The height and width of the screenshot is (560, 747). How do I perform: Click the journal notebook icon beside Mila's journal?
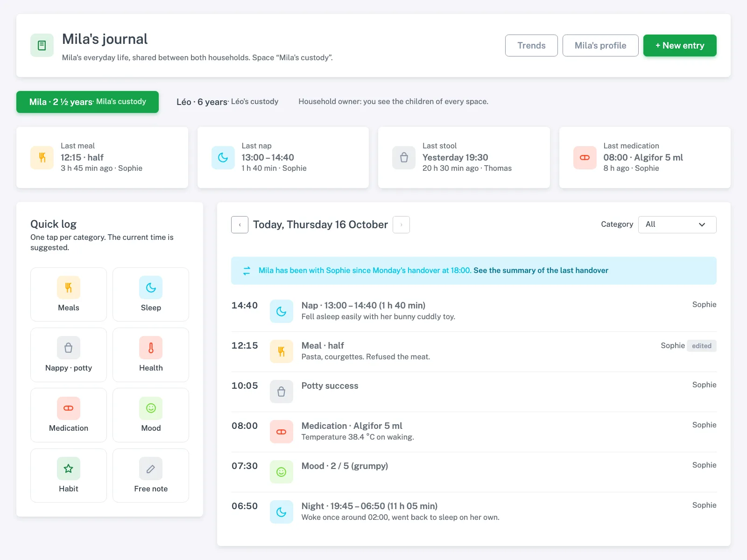42,45
